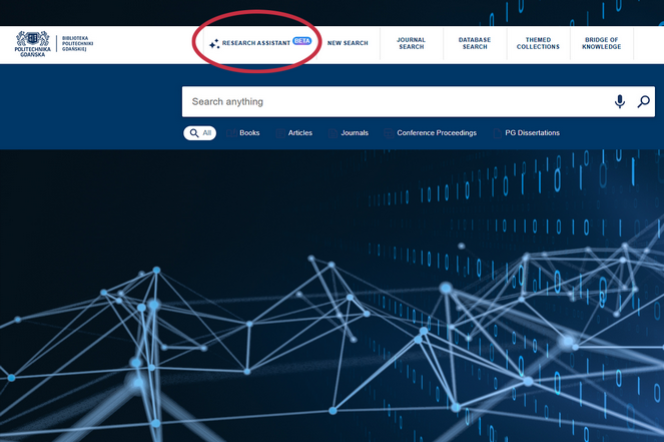This screenshot has height=442, width=664.
Task: Open the Database Search page
Action: pyautogui.click(x=474, y=43)
